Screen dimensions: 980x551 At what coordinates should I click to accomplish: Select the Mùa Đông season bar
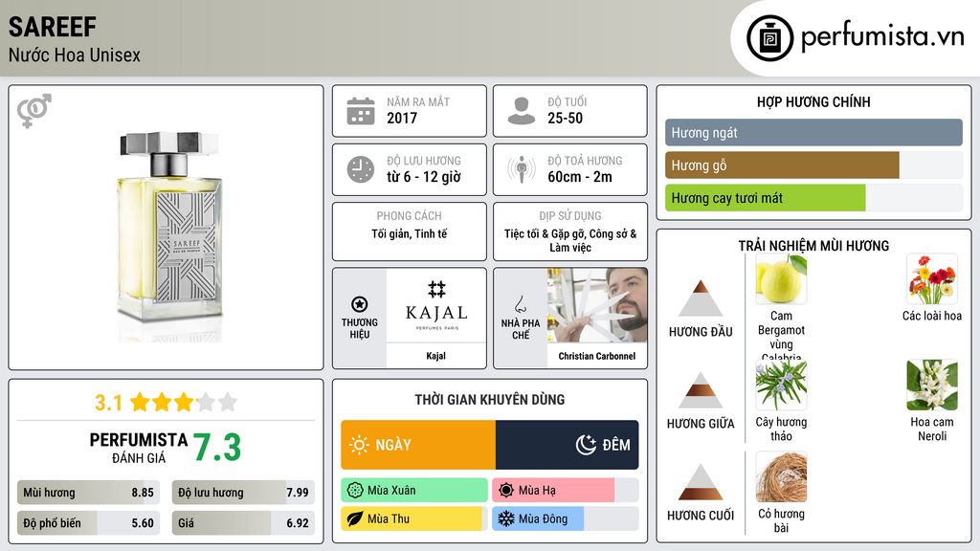(x=565, y=518)
